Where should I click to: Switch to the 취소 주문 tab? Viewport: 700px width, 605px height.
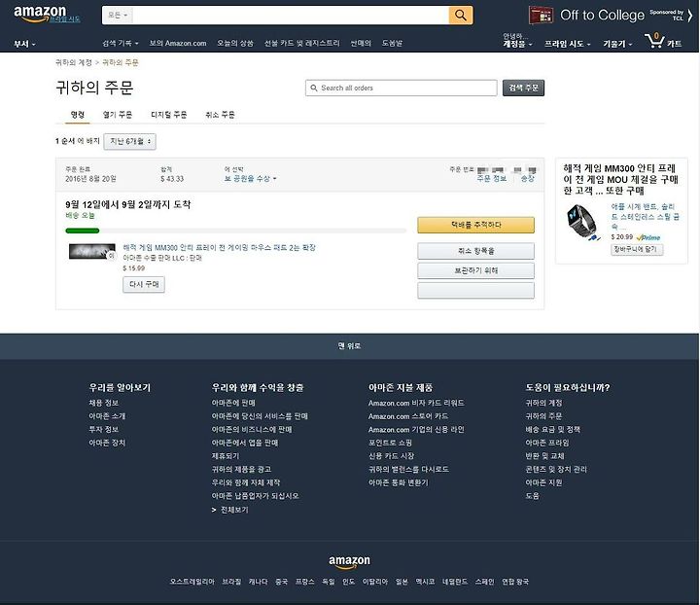pos(220,115)
